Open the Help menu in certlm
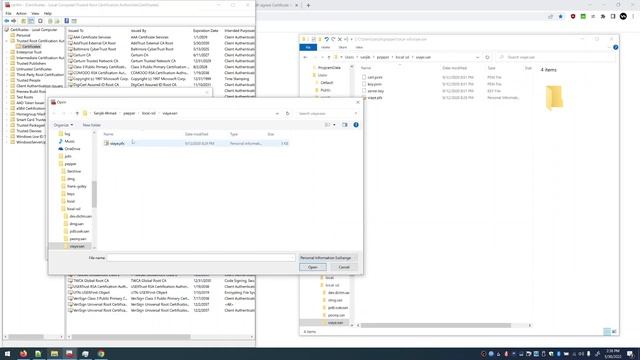The image size is (640, 360). [48, 13]
